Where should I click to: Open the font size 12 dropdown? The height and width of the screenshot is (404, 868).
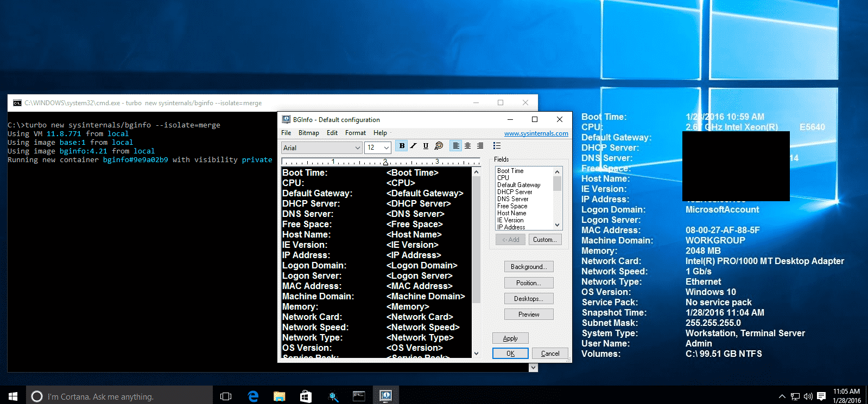386,148
